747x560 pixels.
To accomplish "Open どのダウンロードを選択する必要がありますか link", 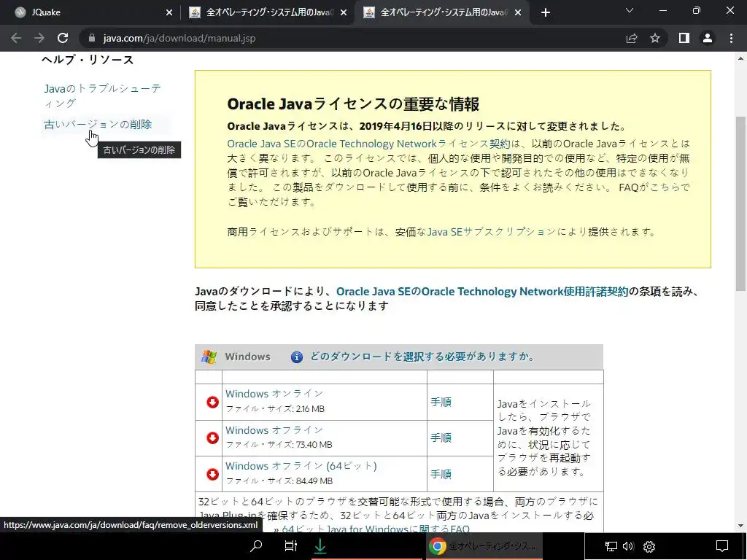I will (422, 357).
